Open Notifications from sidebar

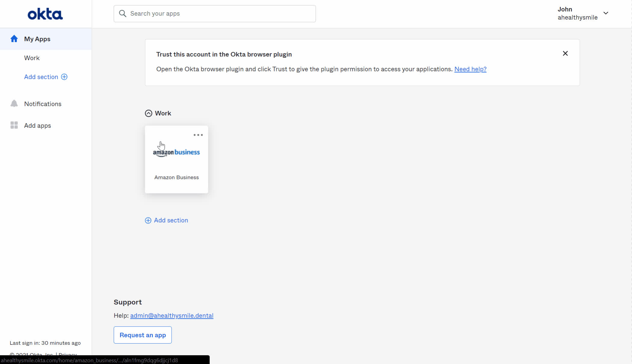click(43, 104)
